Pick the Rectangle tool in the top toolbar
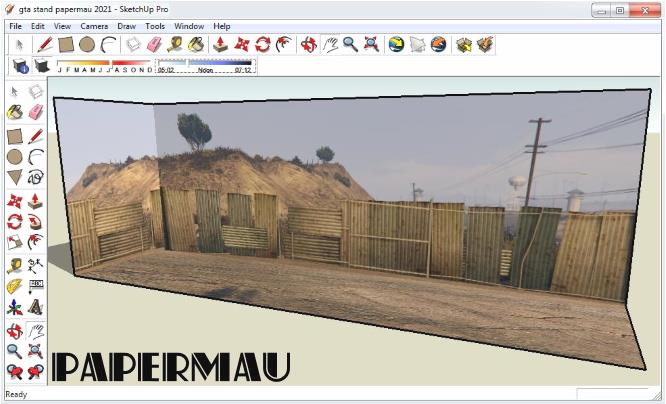Image resolution: width=666 pixels, height=404 pixels. coord(66,44)
